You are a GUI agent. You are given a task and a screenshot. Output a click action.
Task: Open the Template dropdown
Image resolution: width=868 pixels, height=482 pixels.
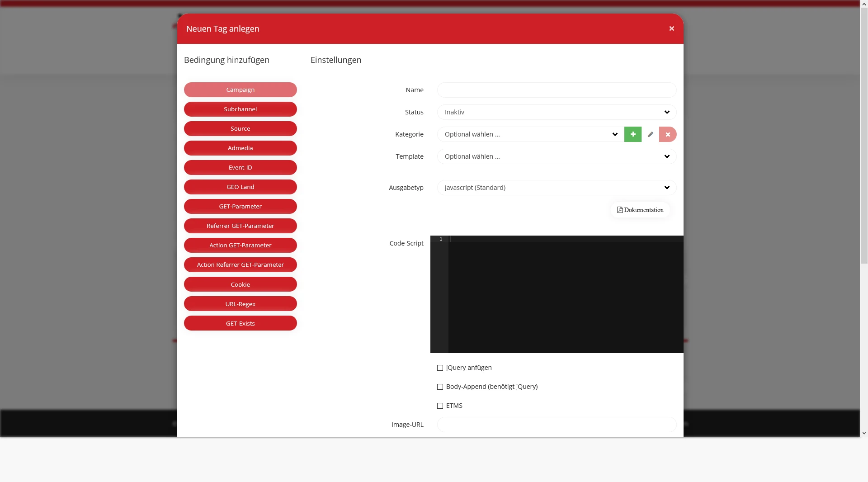(556, 156)
